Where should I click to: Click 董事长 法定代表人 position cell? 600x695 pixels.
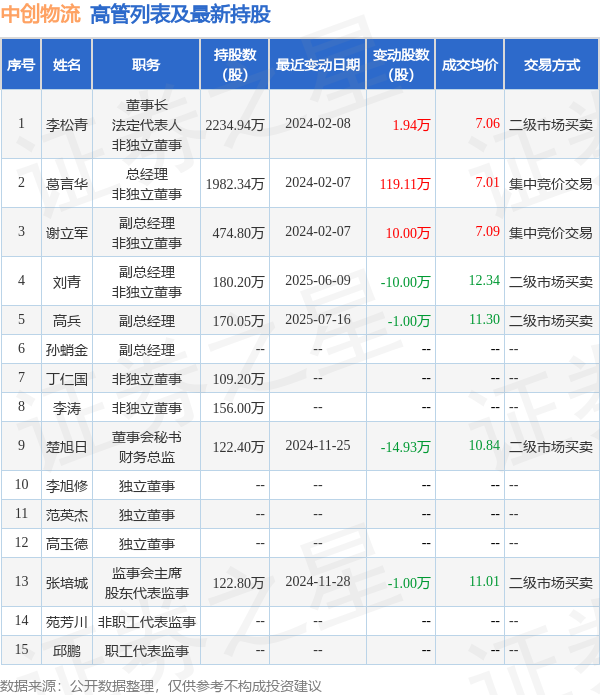click(x=146, y=125)
